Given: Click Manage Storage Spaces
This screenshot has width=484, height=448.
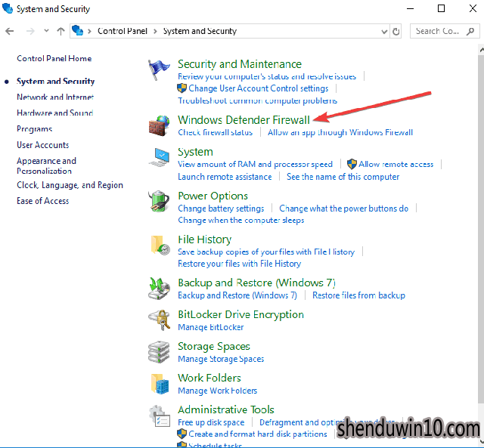Looking at the screenshot, I should [x=221, y=359].
